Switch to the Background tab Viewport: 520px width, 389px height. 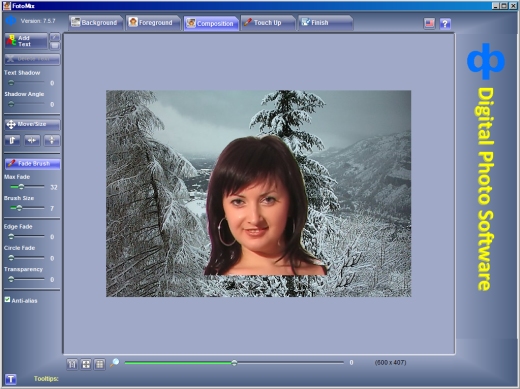[95, 23]
